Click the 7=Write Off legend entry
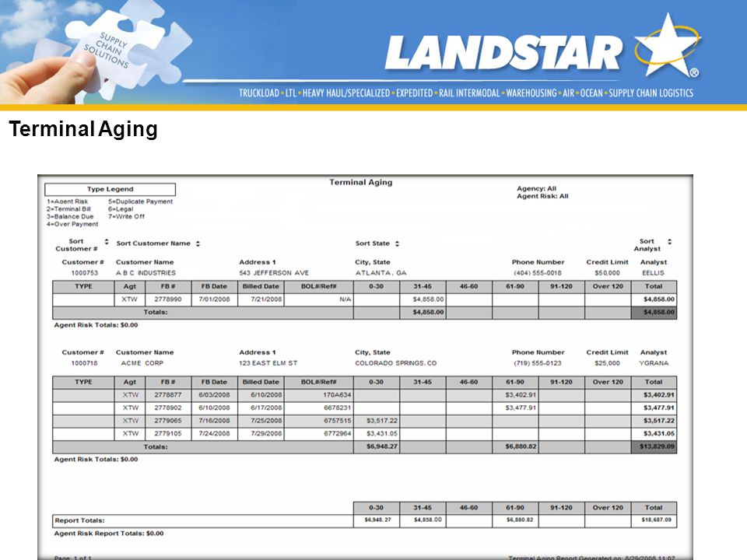Image resolution: width=747 pixels, height=560 pixels. [x=126, y=217]
